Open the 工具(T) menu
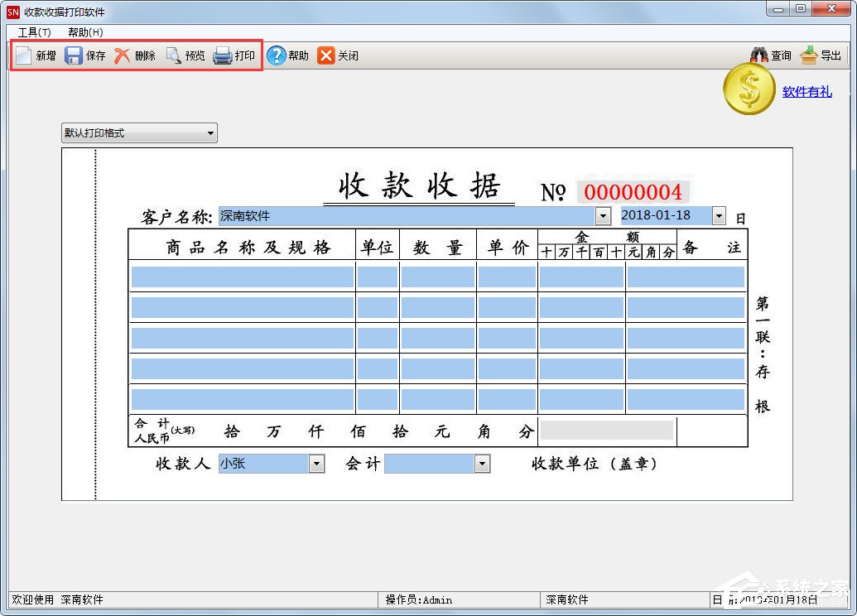Screen dimensions: 857x616 click(x=34, y=32)
